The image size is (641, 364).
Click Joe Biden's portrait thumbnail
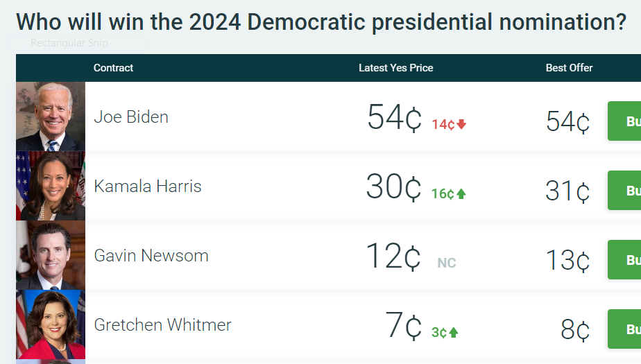tap(51, 116)
